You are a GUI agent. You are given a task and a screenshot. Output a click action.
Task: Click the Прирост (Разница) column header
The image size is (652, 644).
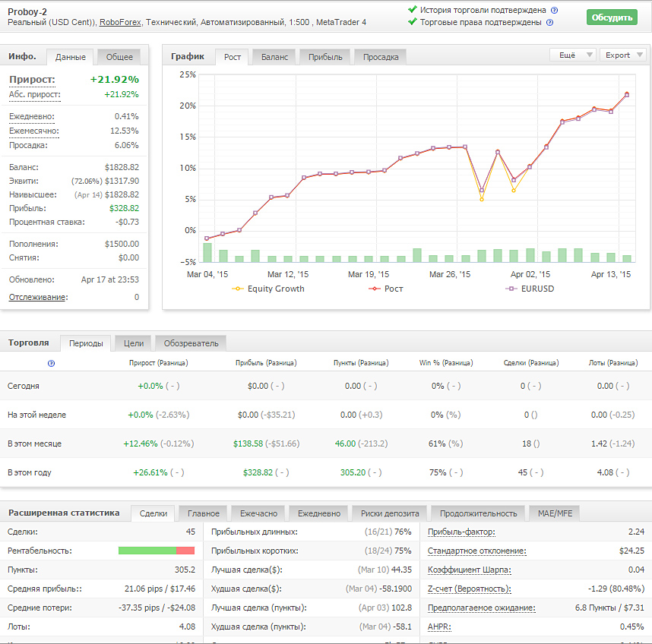coord(158,363)
